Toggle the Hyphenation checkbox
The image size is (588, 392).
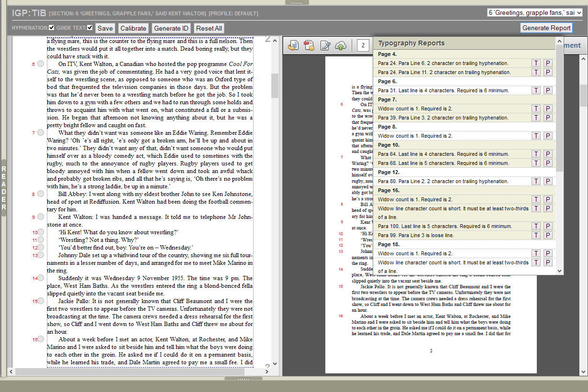52,27
